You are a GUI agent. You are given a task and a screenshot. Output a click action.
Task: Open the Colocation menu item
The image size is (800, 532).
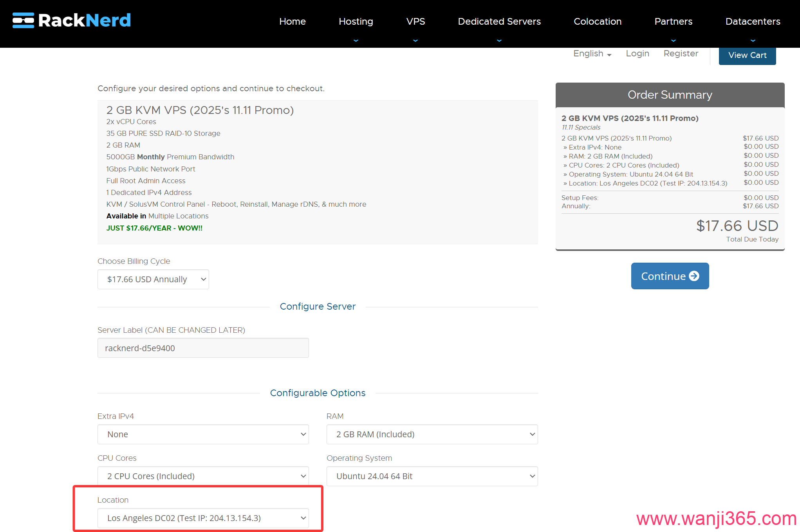(x=597, y=22)
